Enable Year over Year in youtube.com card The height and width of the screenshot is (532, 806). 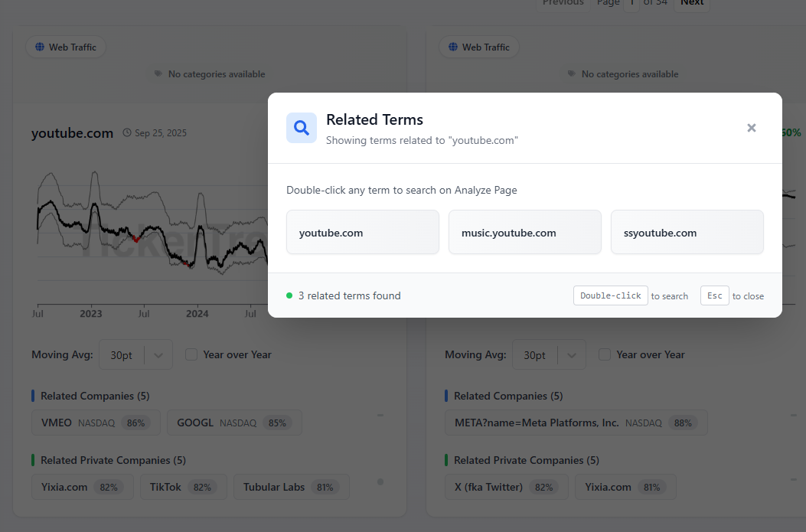click(191, 354)
